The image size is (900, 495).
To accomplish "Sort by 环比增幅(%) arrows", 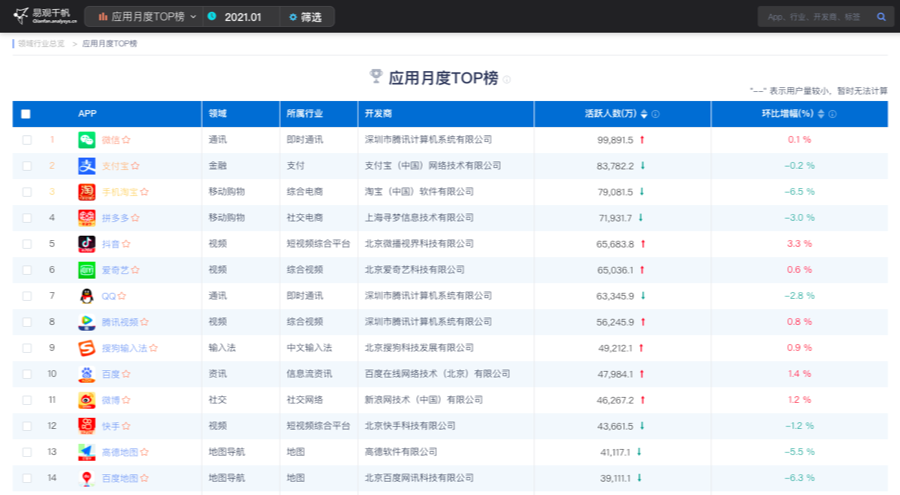I will tap(821, 114).
